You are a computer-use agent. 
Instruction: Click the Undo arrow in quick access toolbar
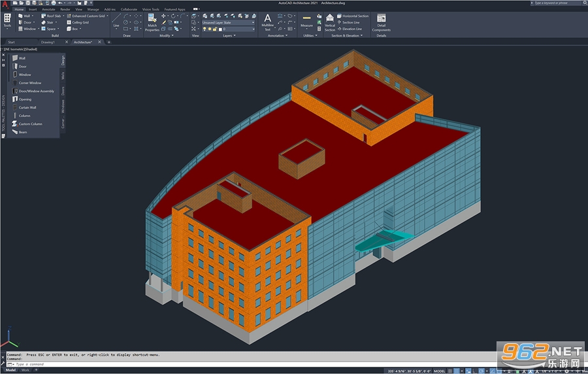point(60,3)
